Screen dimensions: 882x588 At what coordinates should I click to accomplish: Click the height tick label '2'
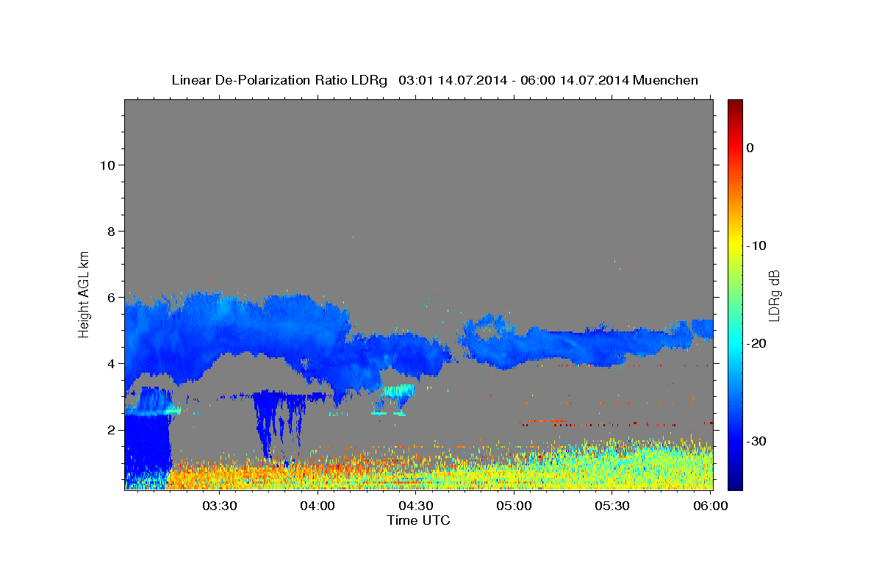tap(110, 429)
